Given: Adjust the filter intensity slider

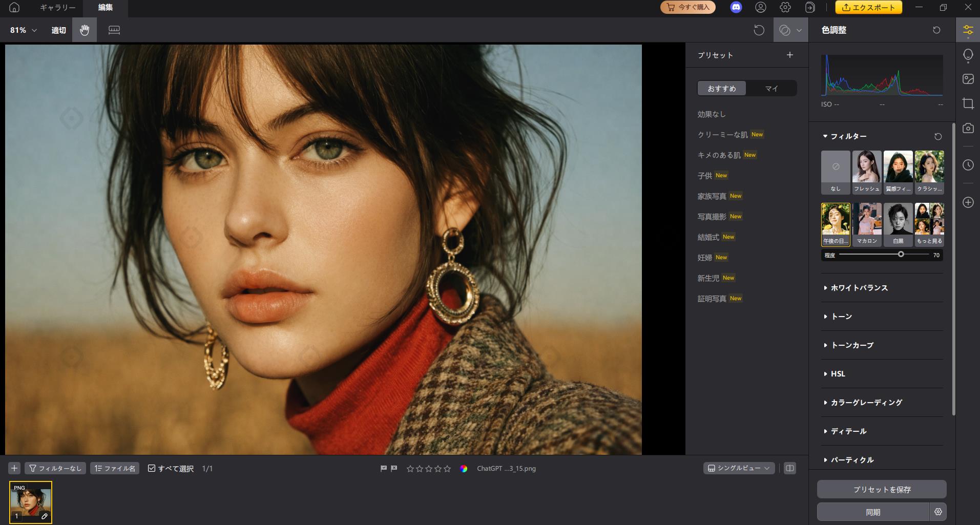Looking at the screenshot, I should [x=901, y=255].
